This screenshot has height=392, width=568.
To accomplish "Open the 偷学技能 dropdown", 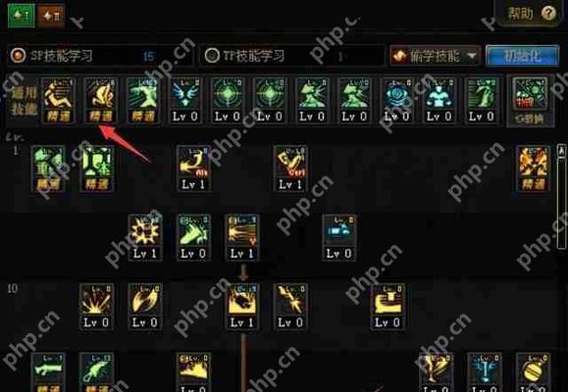I will (435, 56).
